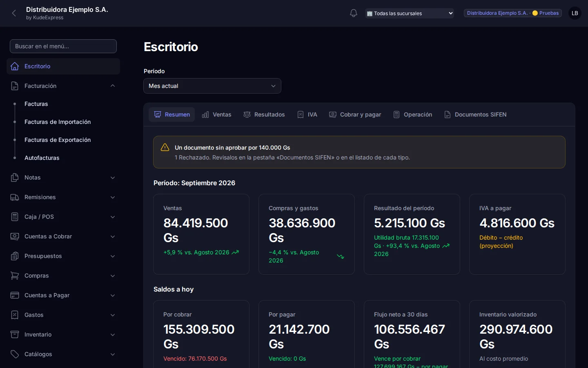Click the Resumen tab chart icon
588x368 pixels.
[x=158, y=114]
